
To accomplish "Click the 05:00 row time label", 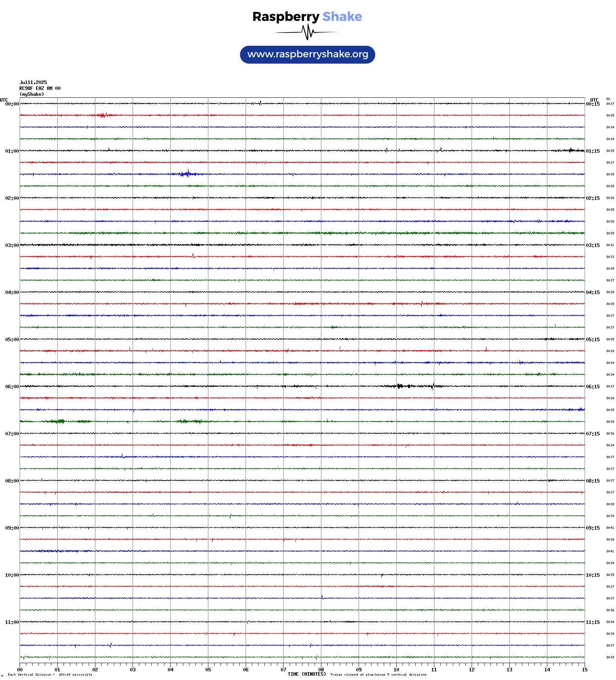I will click(x=12, y=340).
